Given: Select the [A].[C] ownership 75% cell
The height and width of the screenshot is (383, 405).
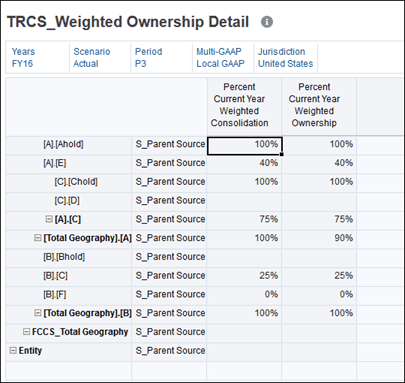Looking at the screenshot, I should (319, 221).
